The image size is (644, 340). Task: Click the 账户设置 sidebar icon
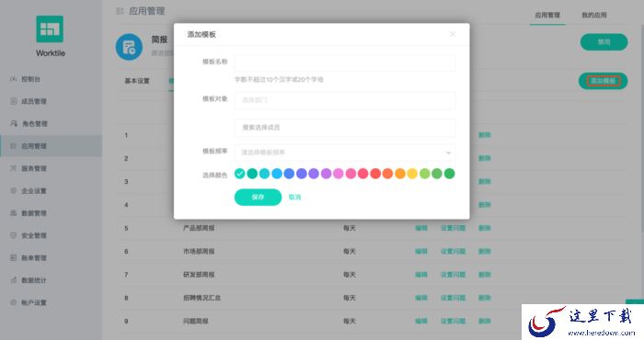[13, 302]
